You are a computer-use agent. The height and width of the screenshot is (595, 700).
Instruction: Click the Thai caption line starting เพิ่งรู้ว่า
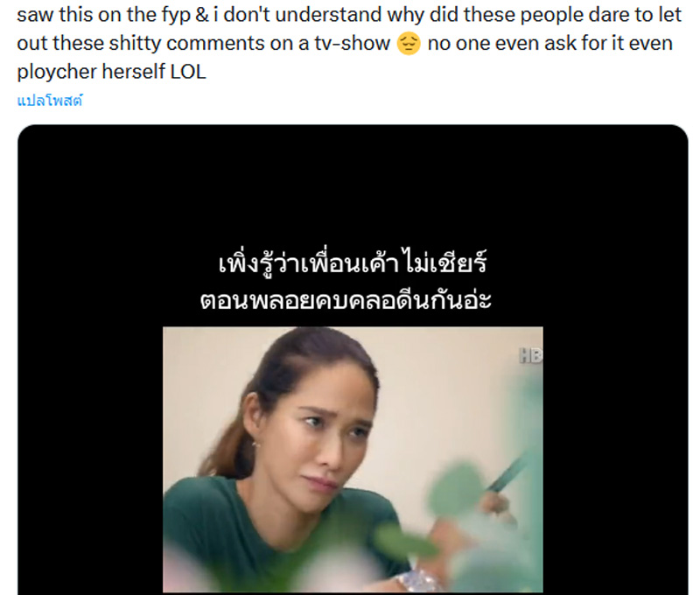tap(353, 263)
